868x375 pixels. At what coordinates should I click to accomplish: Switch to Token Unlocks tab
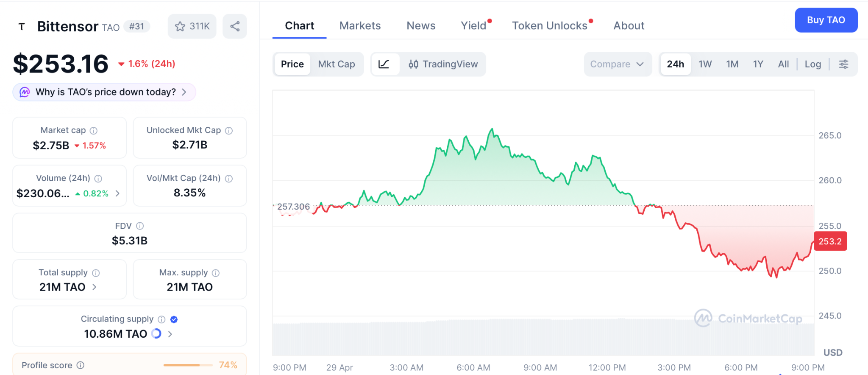[x=549, y=26]
